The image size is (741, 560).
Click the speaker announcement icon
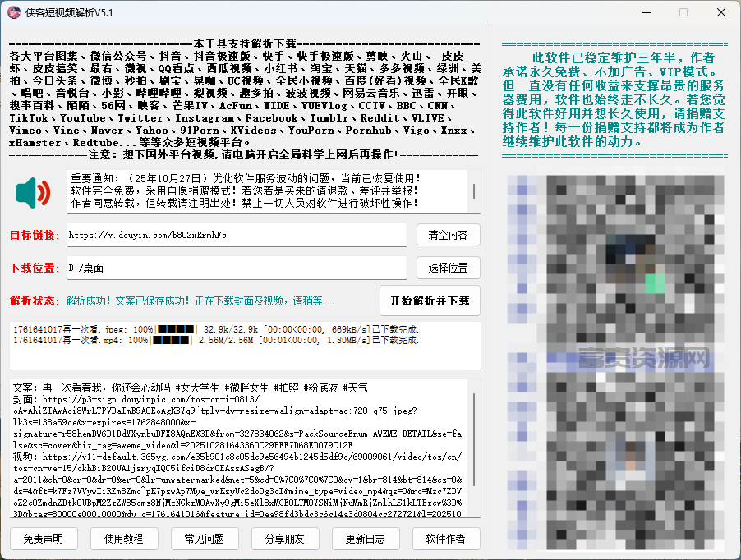click(x=33, y=193)
